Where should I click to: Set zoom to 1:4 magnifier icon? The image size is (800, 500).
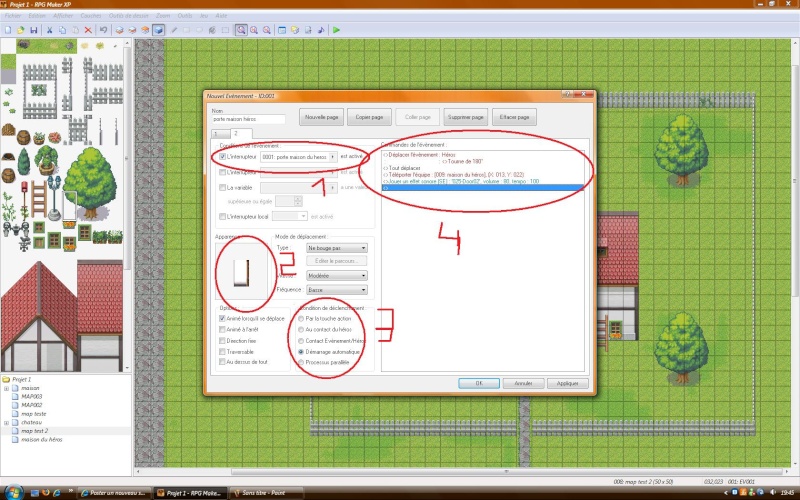coord(266,30)
